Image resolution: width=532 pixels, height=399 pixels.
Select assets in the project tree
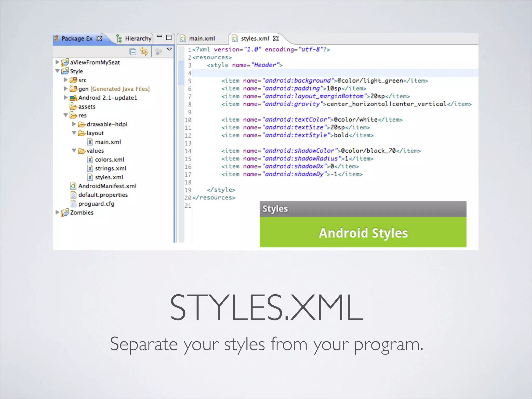click(x=87, y=107)
